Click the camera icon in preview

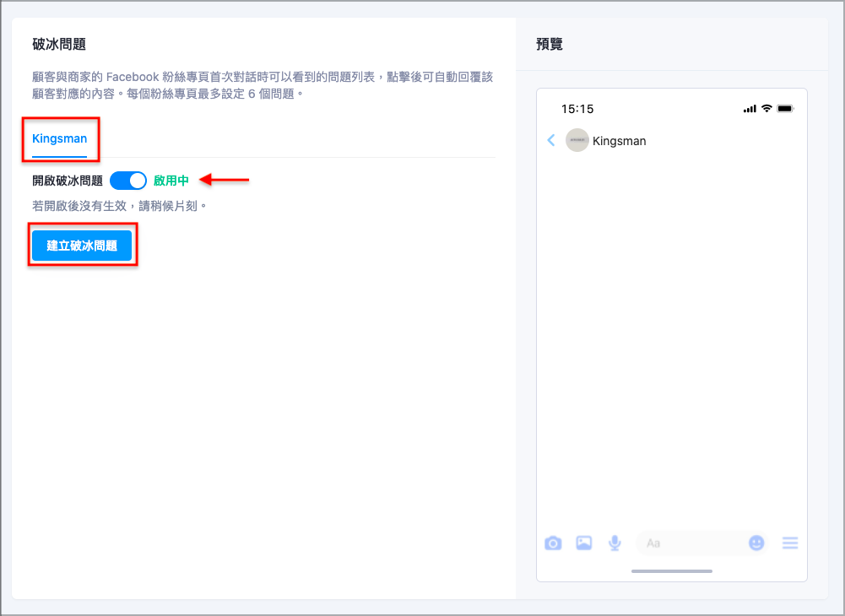553,543
